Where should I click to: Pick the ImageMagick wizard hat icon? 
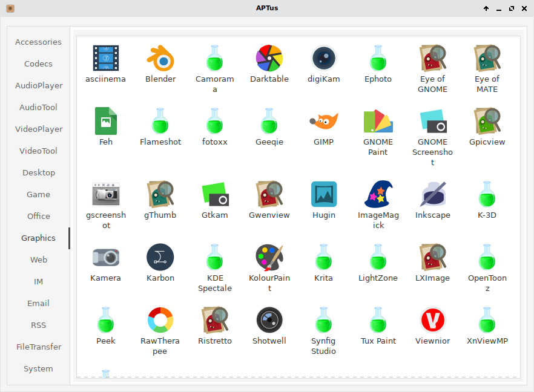[x=378, y=194]
